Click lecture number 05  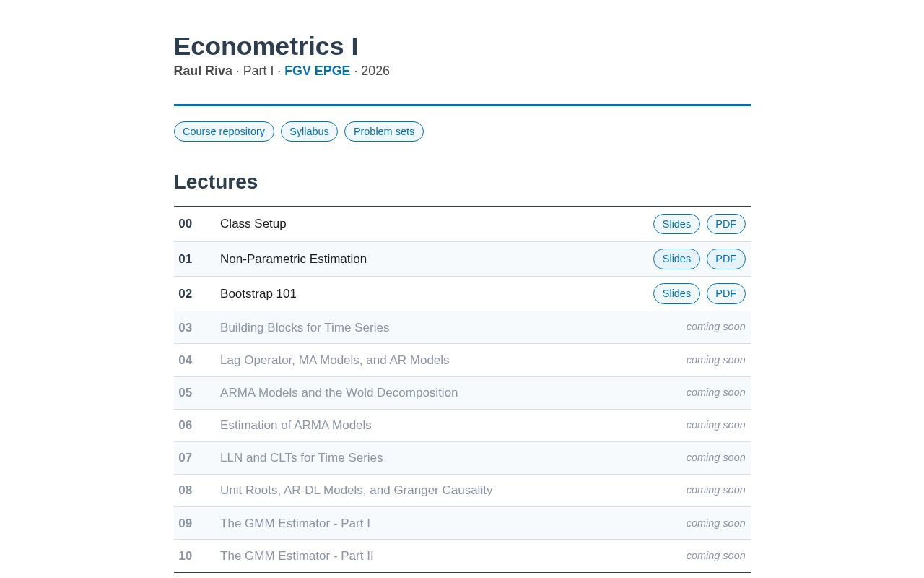186,393
